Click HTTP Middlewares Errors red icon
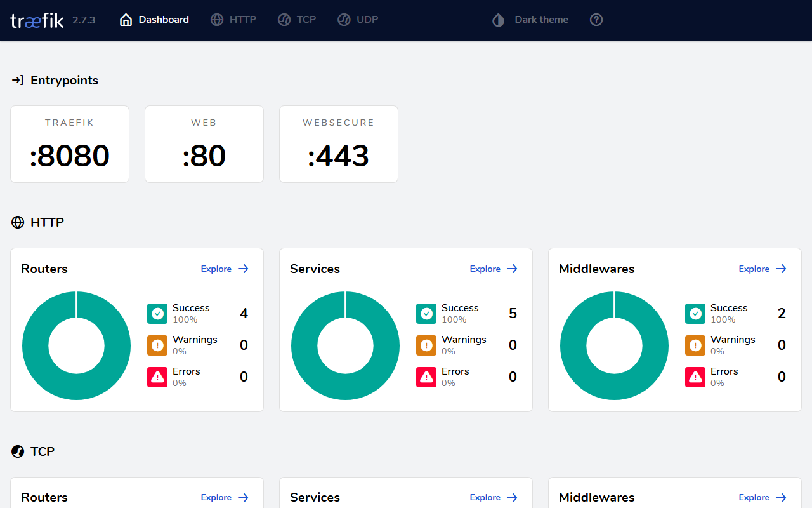Screen dimensions: 812x508 click(x=695, y=377)
